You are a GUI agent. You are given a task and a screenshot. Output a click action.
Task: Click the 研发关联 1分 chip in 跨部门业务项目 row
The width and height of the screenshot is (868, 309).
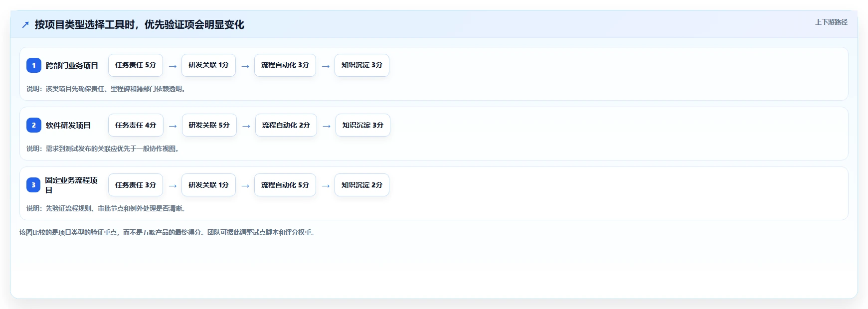(208, 65)
